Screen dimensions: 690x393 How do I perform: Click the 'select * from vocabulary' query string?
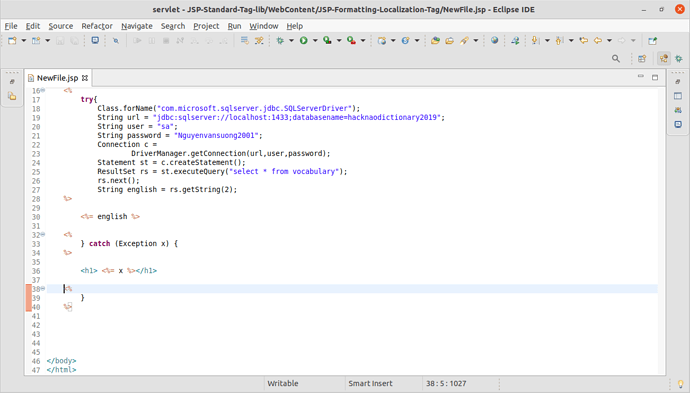(x=284, y=171)
